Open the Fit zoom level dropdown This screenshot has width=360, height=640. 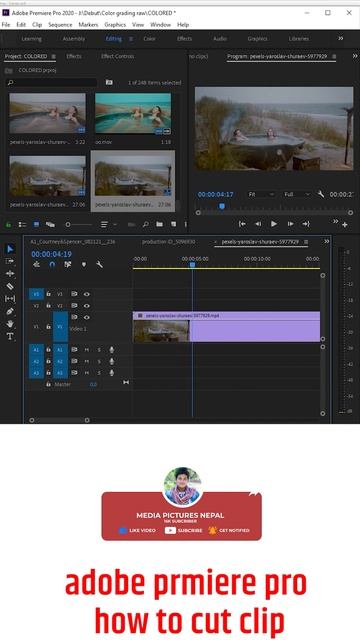(261, 194)
